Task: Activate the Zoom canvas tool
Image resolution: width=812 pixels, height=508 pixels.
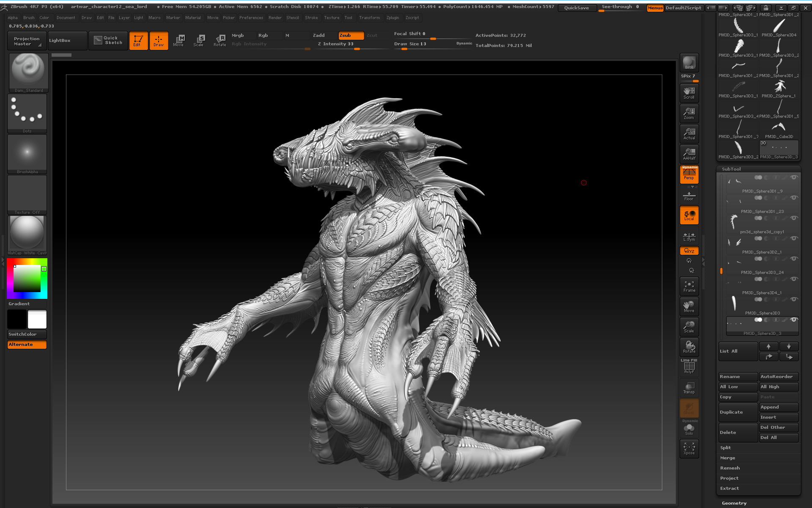Action: (689, 113)
